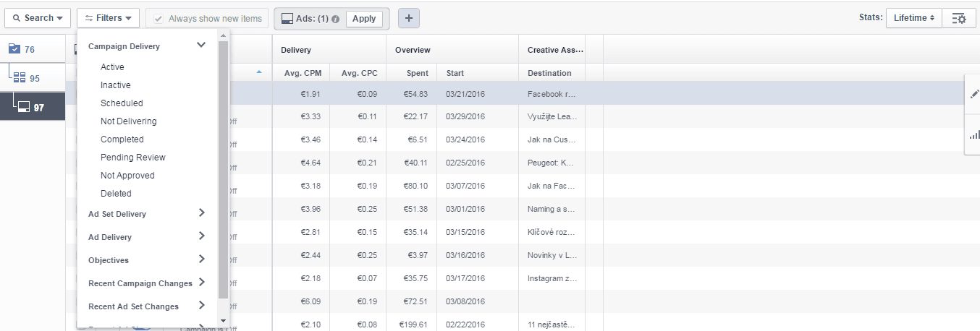Click the info icon beside Ads: (1)
The height and width of the screenshot is (331, 980).
[x=336, y=19]
